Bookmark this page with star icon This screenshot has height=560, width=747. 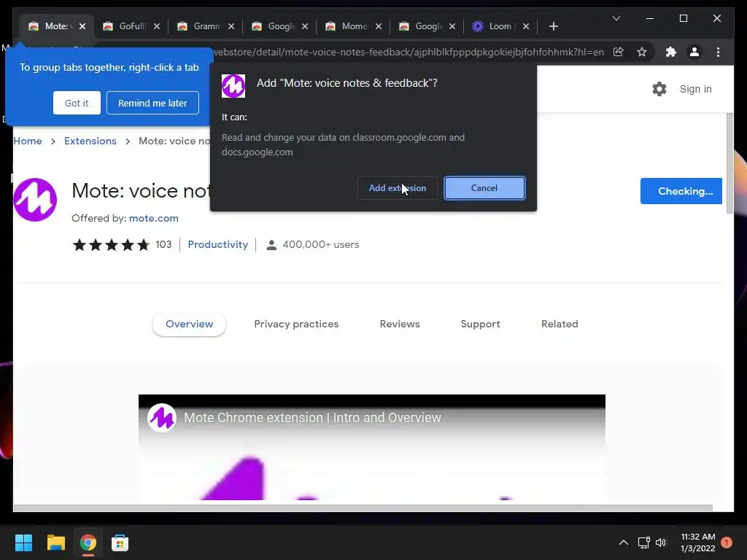coord(642,52)
